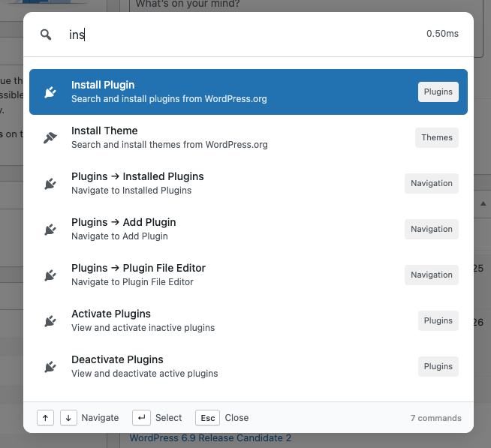Click the plug icon beside Installed Plugins

50,184
